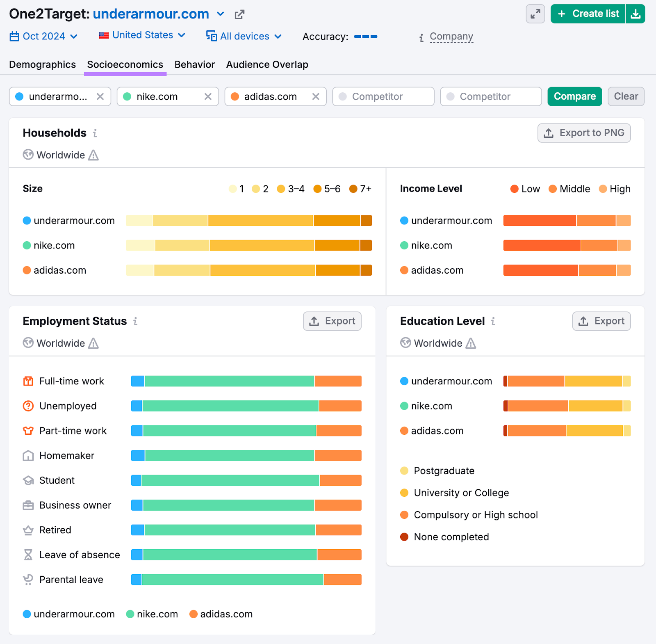
Task: Click info icon beside Employment Status
Action: click(135, 322)
